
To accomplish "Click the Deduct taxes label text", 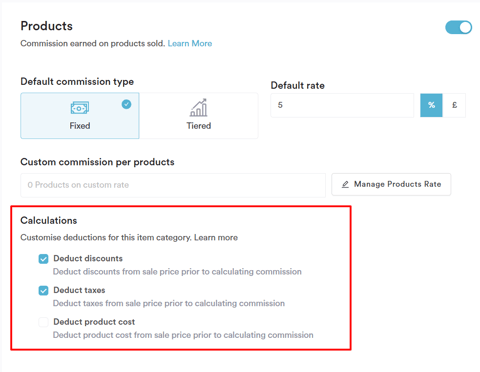I will pyautogui.click(x=79, y=290).
